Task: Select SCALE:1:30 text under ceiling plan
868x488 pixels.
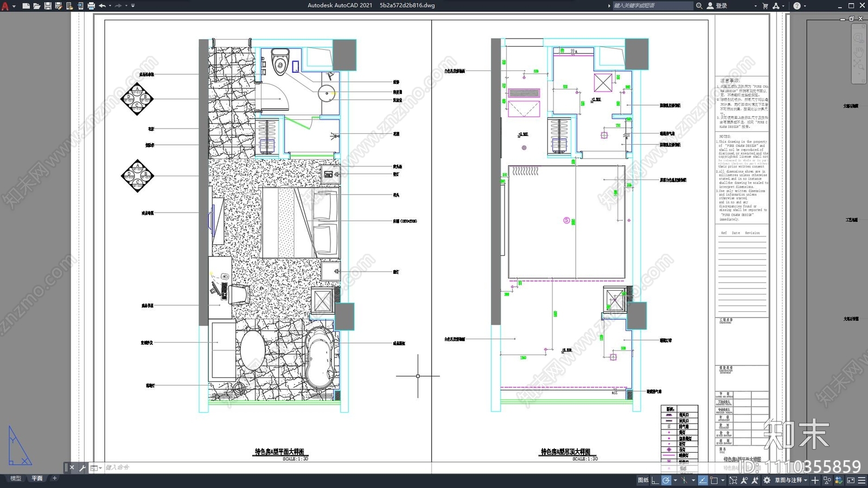Action: (x=585, y=459)
